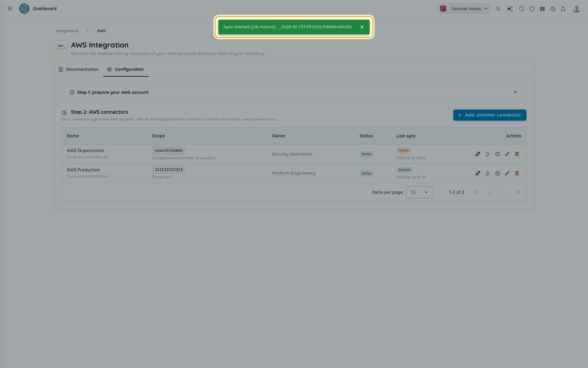Open the Items per page dropdown
Screen dimensions: 588x368
click(420, 192)
